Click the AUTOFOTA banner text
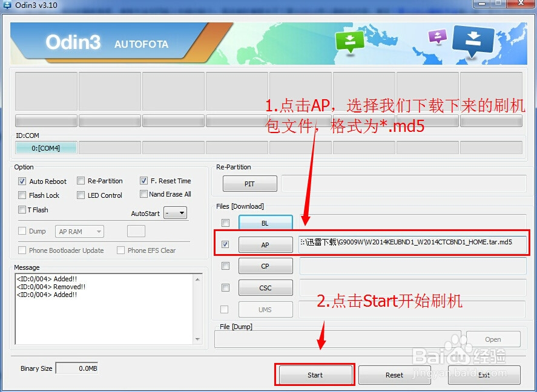The width and height of the screenshot is (537, 392). pos(142,44)
